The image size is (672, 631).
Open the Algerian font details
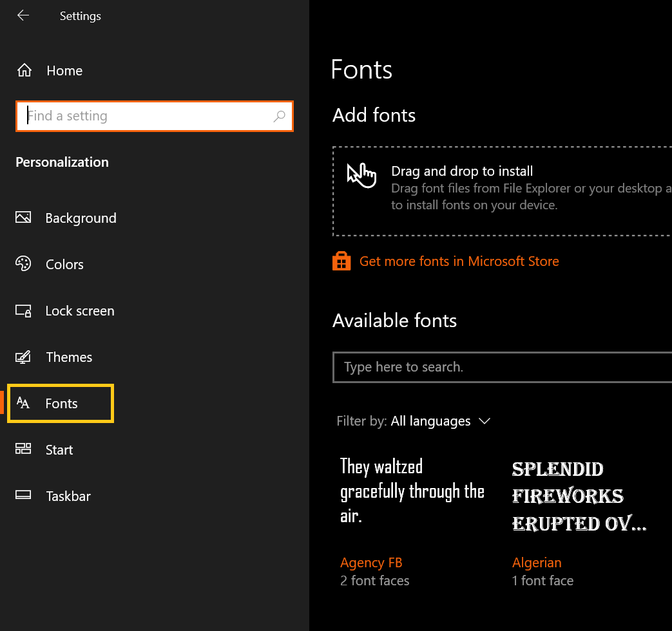(x=537, y=562)
